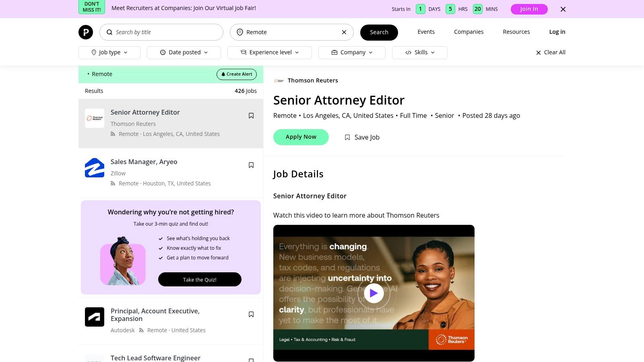Bookmark the Sales Manager, Aryeo listing
The height and width of the screenshot is (362, 644).
click(x=251, y=165)
